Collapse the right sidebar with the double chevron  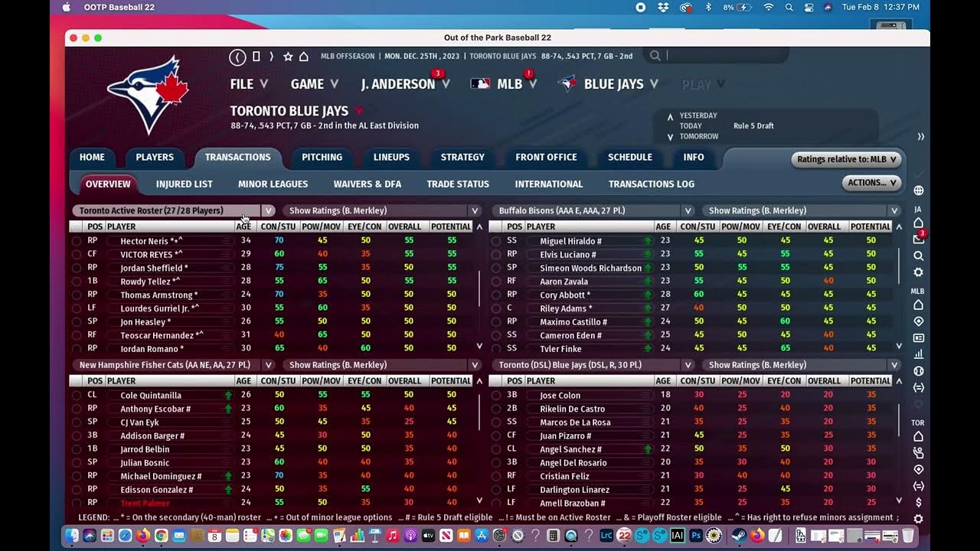click(920, 136)
